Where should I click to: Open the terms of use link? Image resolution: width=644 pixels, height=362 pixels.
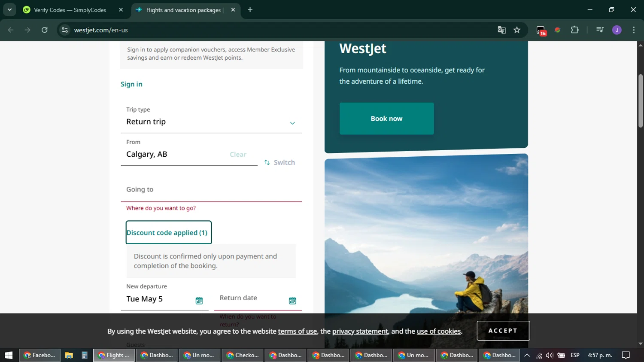[298, 331]
